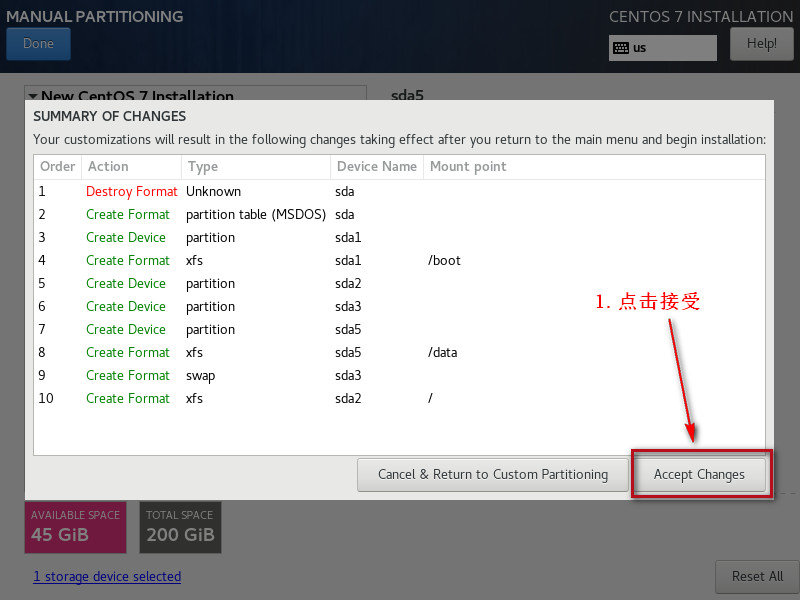Screen dimensions: 800x600
Task: Click the AVAILABLE SPACE 45 GiB box
Action: [76, 527]
